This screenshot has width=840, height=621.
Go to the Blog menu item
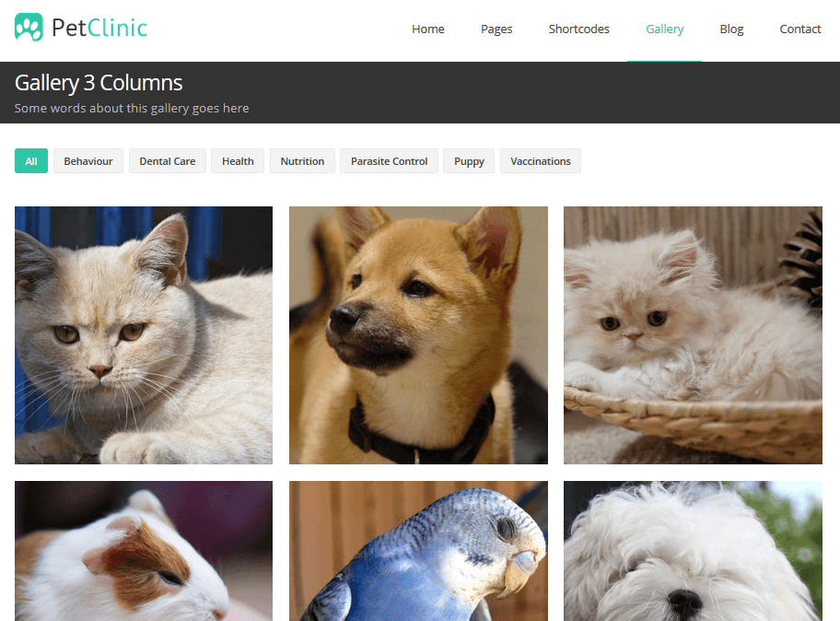tap(731, 29)
